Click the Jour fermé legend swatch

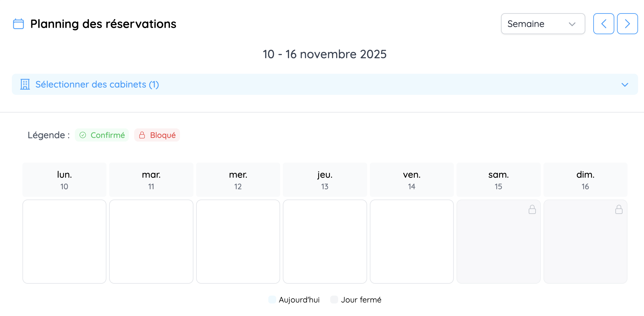[334, 300]
